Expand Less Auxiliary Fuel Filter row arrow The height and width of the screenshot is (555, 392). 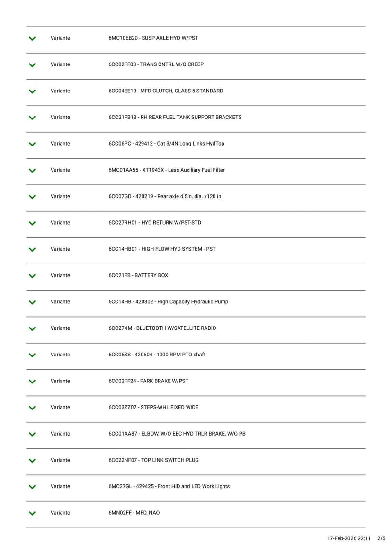pyautogui.click(x=32, y=170)
